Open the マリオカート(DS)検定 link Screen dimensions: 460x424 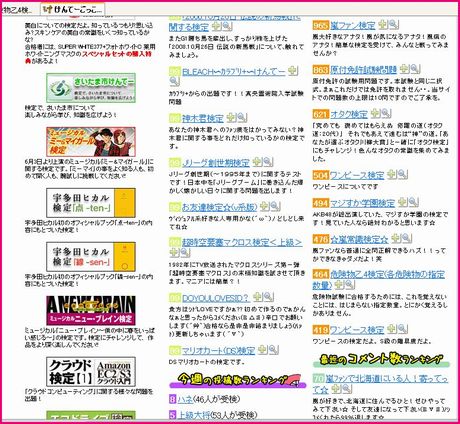coord(218,351)
